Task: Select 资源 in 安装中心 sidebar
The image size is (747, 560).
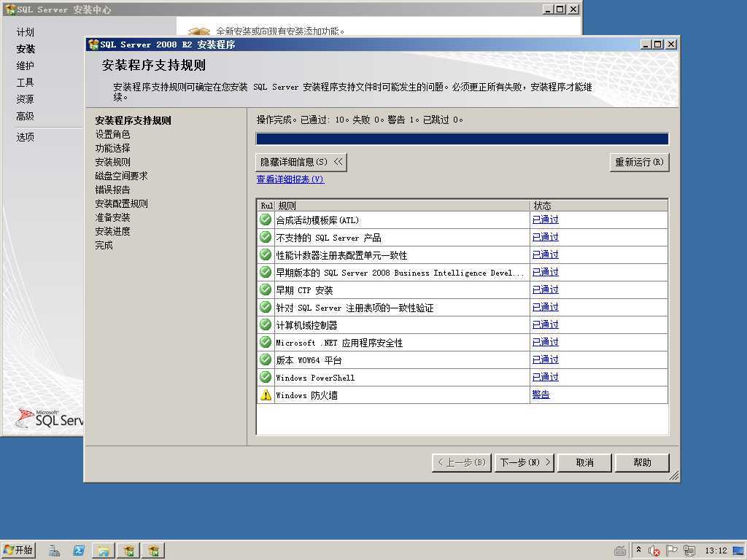Action: click(x=26, y=99)
